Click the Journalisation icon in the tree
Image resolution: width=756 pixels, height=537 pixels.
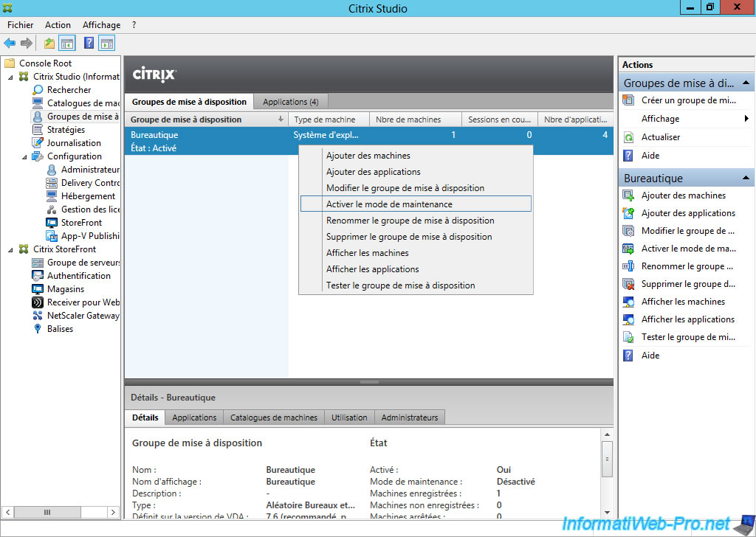tap(38, 143)
